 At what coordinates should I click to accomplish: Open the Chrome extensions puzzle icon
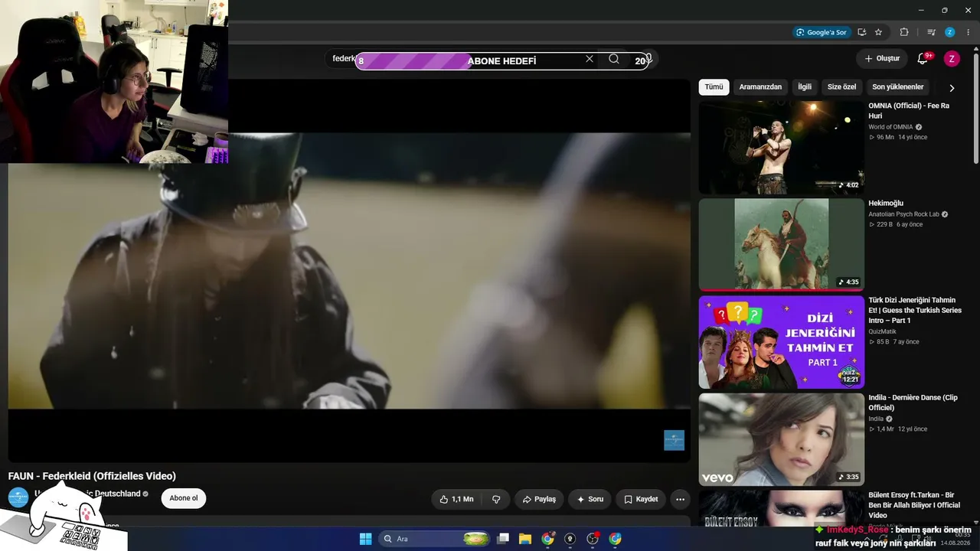tap(904, 32)
